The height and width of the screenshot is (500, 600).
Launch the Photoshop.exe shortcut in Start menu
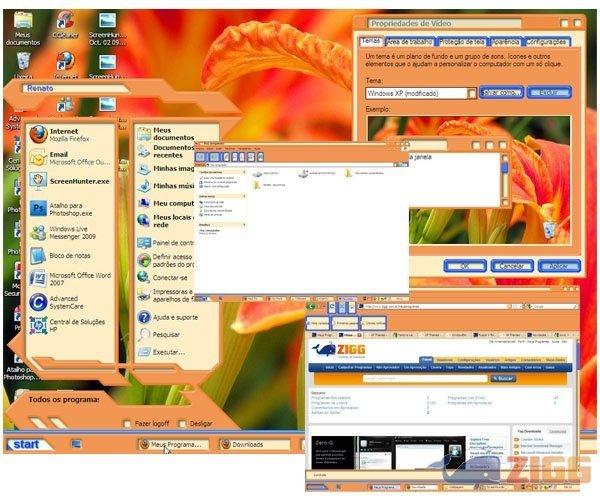click(70, 209)
